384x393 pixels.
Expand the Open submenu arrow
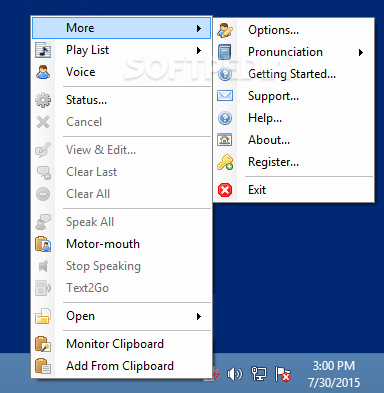point(199,316)
